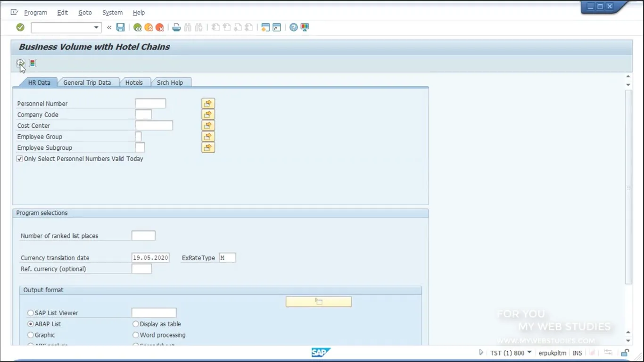Toggle Only Select Personnel Numbers Valid Today
The image size is (644, 362).
coord(20,159)
